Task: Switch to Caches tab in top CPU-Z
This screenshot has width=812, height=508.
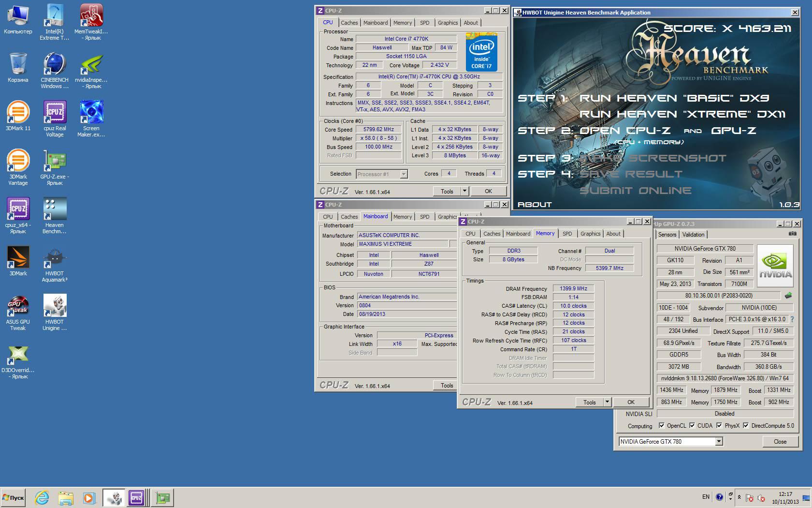Action: (349, 23)
